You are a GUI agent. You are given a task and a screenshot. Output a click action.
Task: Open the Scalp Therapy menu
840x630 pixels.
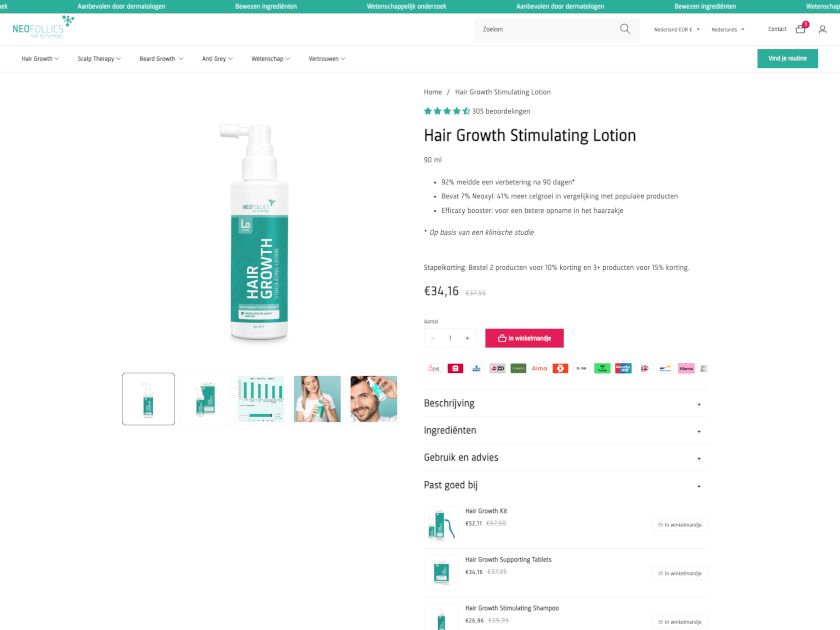tap(99, 59)
